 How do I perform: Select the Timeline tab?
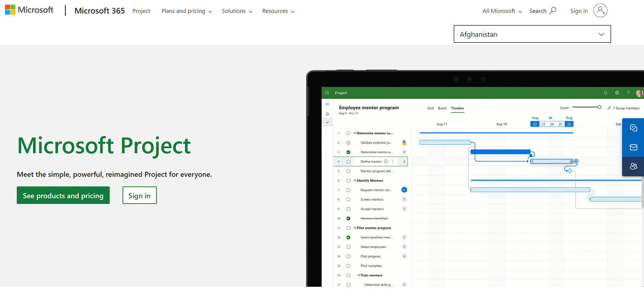click(x=457, y=108)
